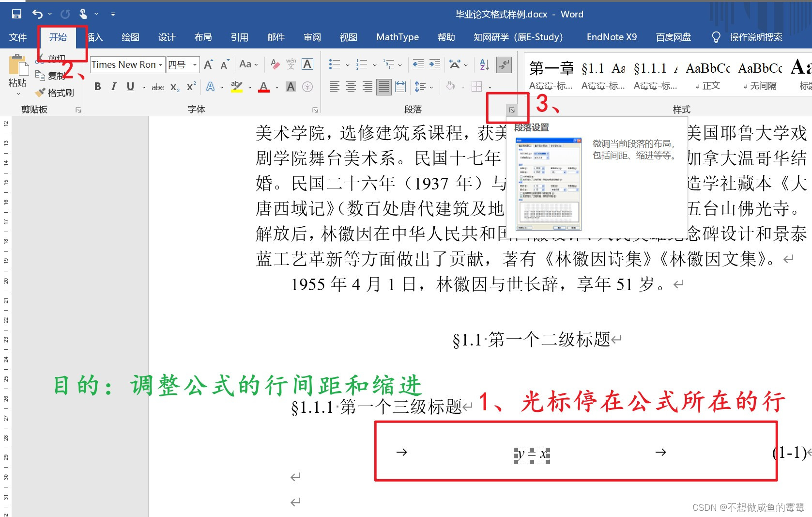This screenshot has height=517, width=812.
Task: Open the borders icon
Action: click(x=477, y=87)
